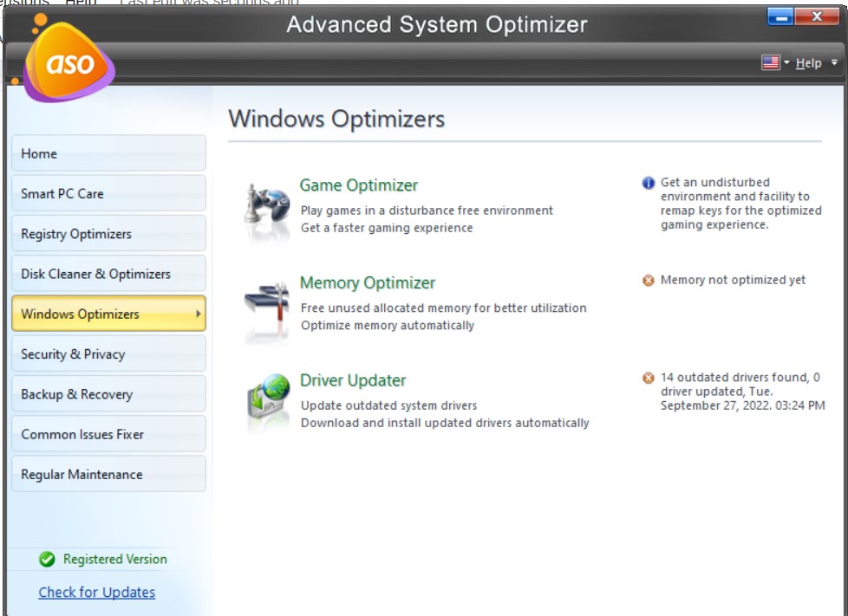Switch to the Smart PC Care section

tap(108, 193)
